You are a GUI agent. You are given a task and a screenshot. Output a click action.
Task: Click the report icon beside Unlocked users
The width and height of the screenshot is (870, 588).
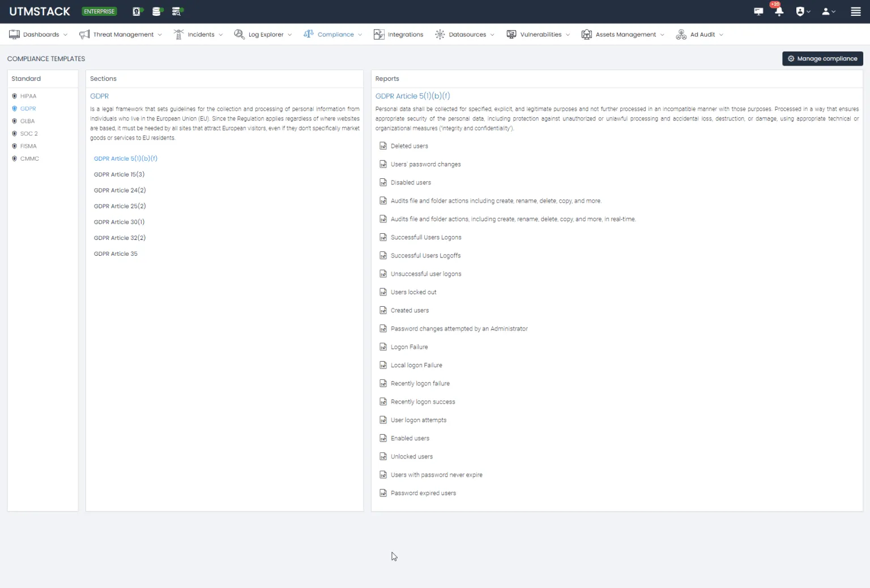coord(383,457)
